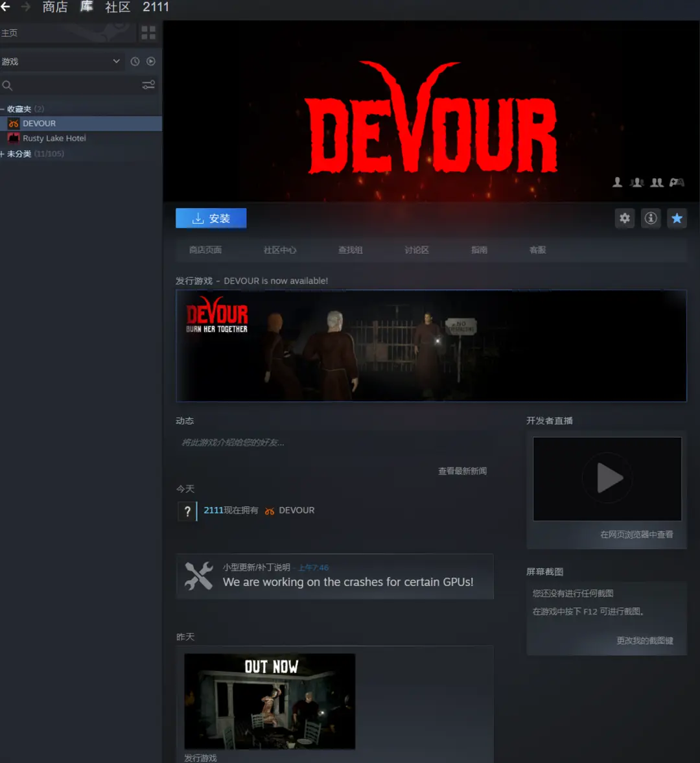Open the 讨论区 discussions tab
Image resolution: width=700 pixels, height=763 pixels.
[x=416, y=250]
